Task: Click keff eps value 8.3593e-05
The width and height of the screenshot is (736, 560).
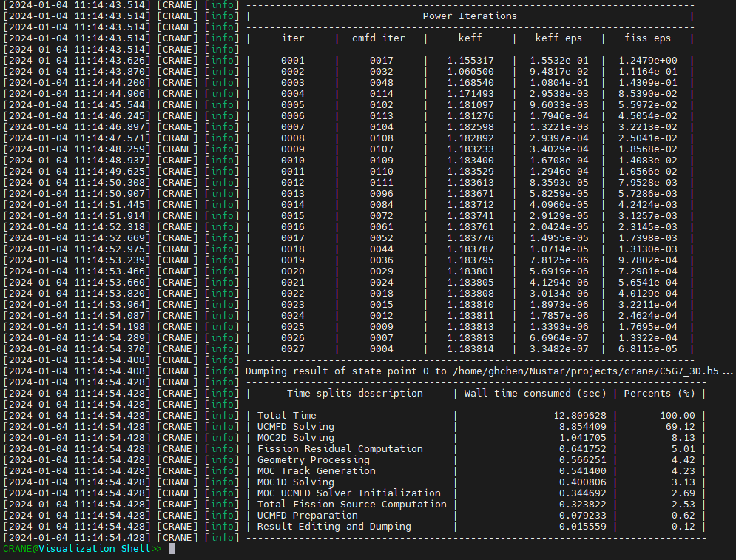Action: point(559,183)
